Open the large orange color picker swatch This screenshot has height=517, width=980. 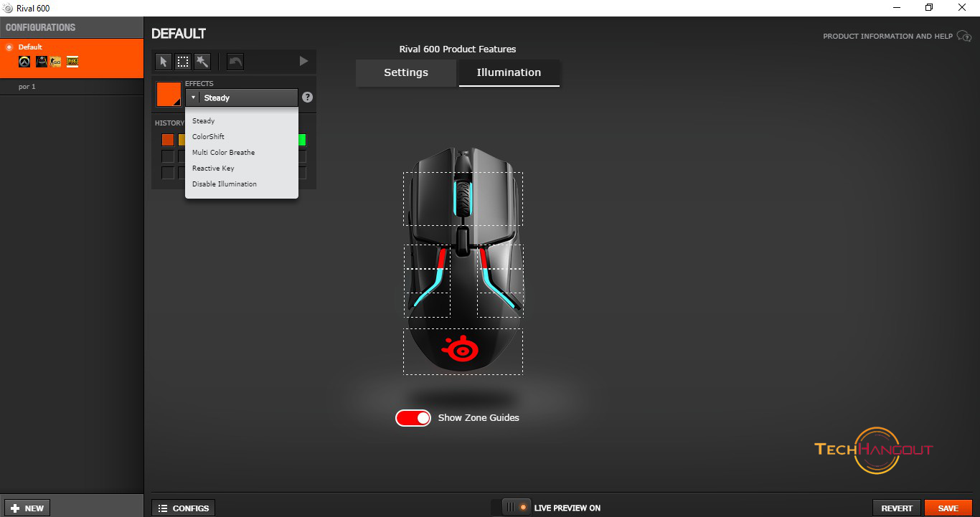(x=169, y=94)
